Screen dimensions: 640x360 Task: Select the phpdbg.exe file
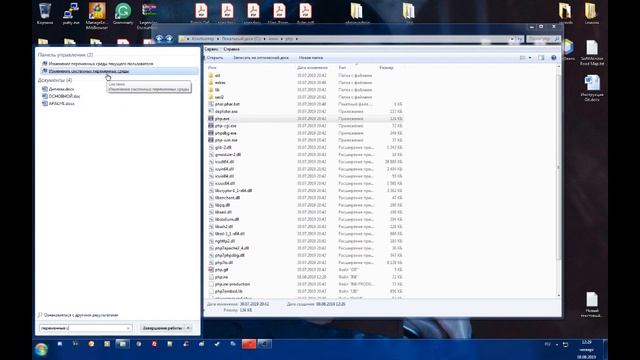pyautogui.click(x=226, y=133)
